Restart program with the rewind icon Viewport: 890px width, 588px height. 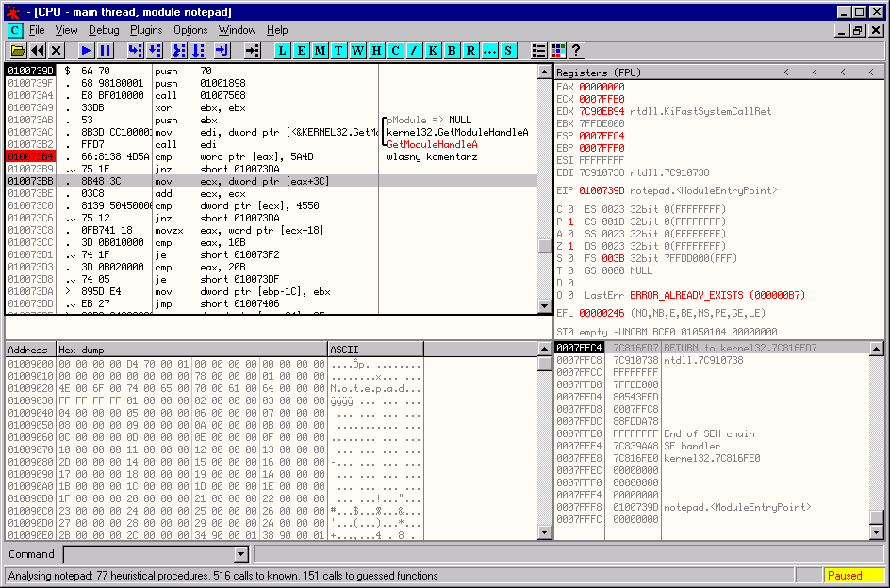[38, 51]
